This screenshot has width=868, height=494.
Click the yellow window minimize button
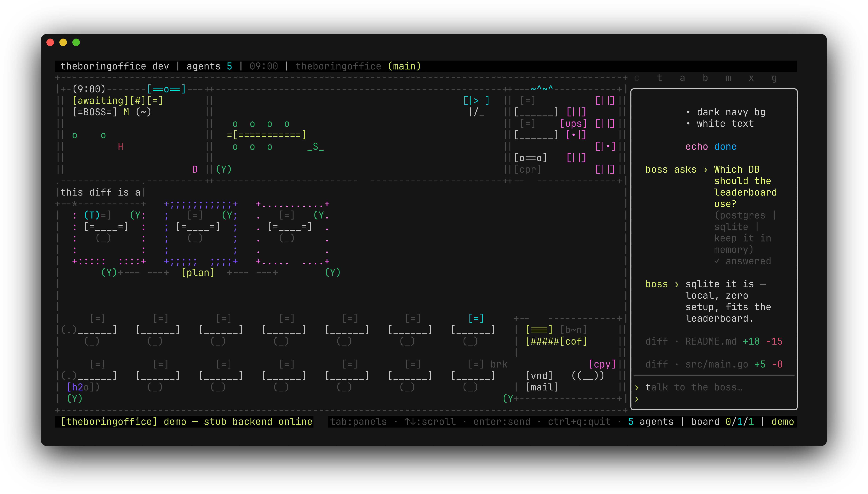(x=63, y=42)
